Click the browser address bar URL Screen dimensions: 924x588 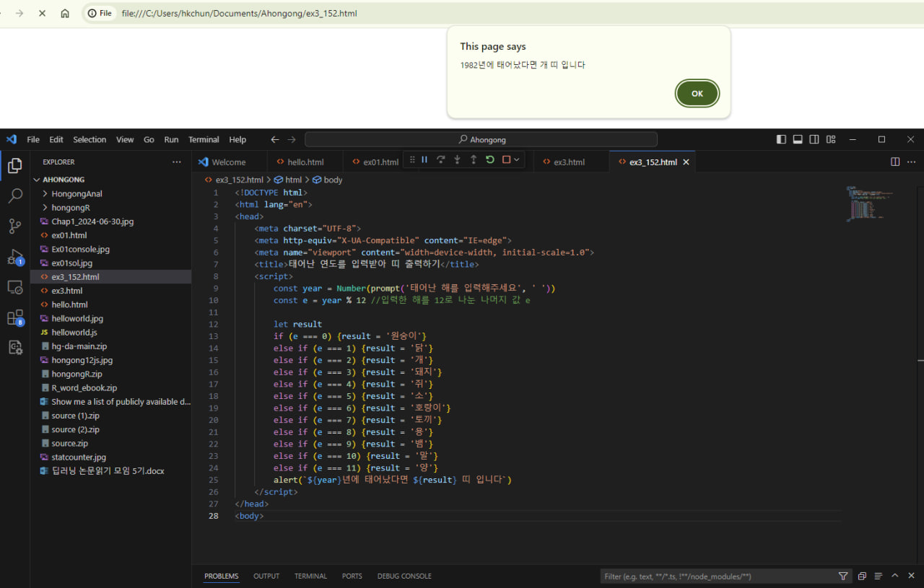click(x=239, y=13)
